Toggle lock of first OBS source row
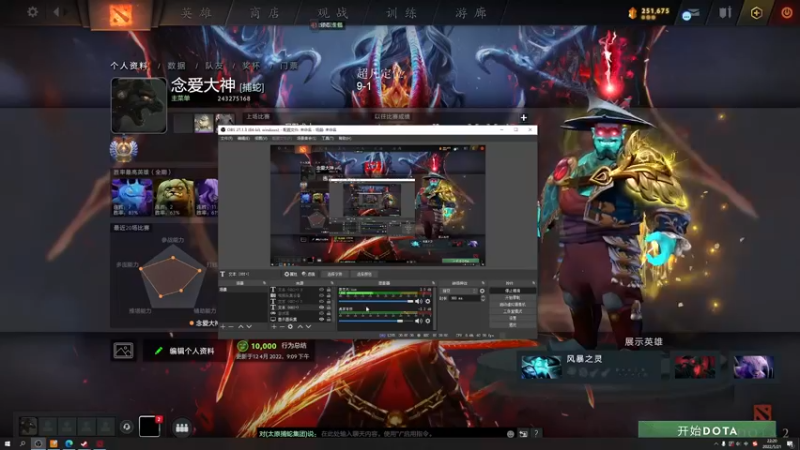Viewport: 800px width, 450px height. (x=329, y=290)
